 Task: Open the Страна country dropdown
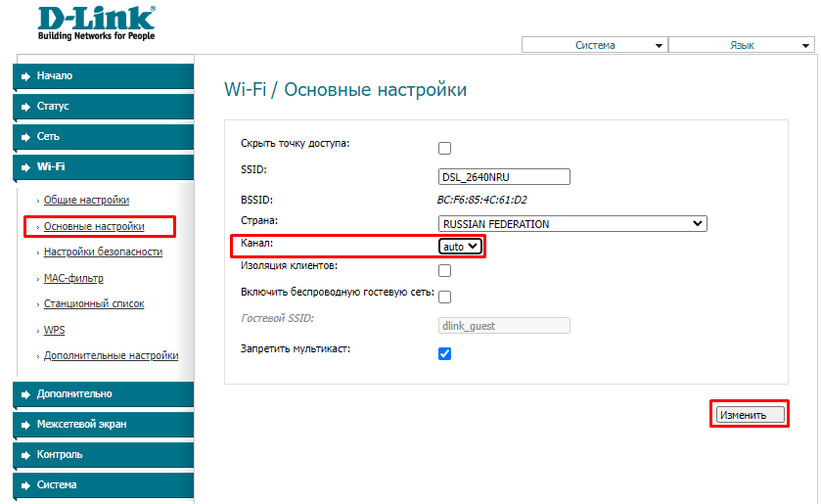click(x=571, y=224)
